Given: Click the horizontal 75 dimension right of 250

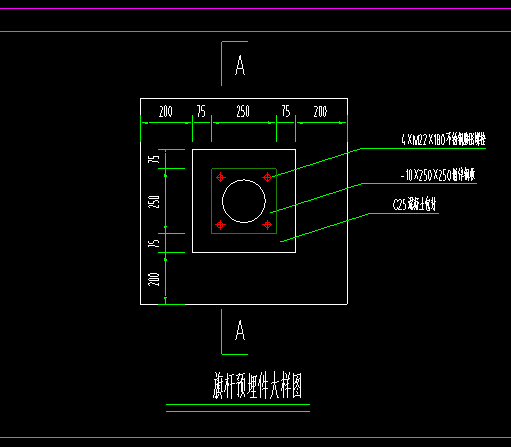Looking at the screenshot, I should (286, 111).
